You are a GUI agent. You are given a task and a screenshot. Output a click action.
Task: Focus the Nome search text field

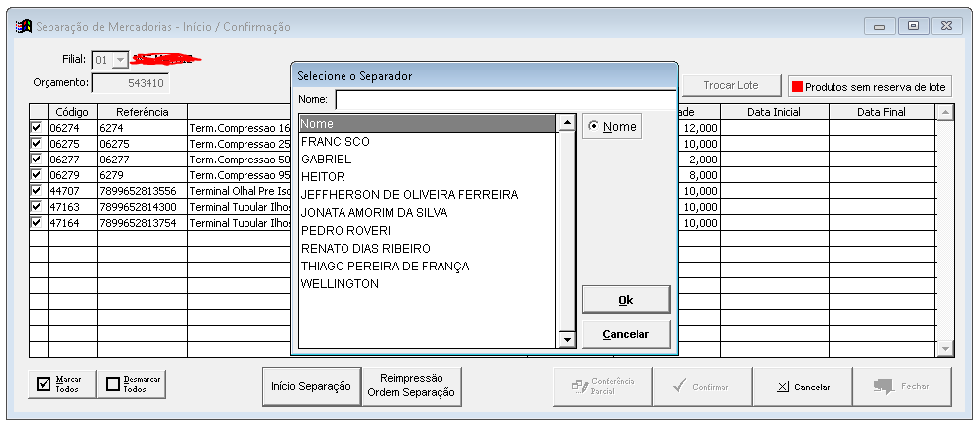coord(505,100)
